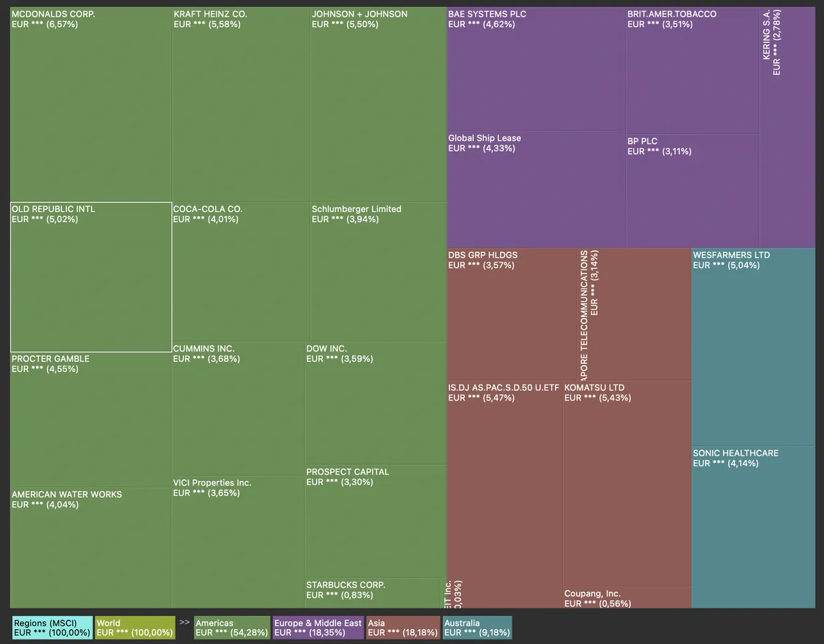
Task: Select the AMERICAN WATER WORKS tile
Action: click(91, 547)
